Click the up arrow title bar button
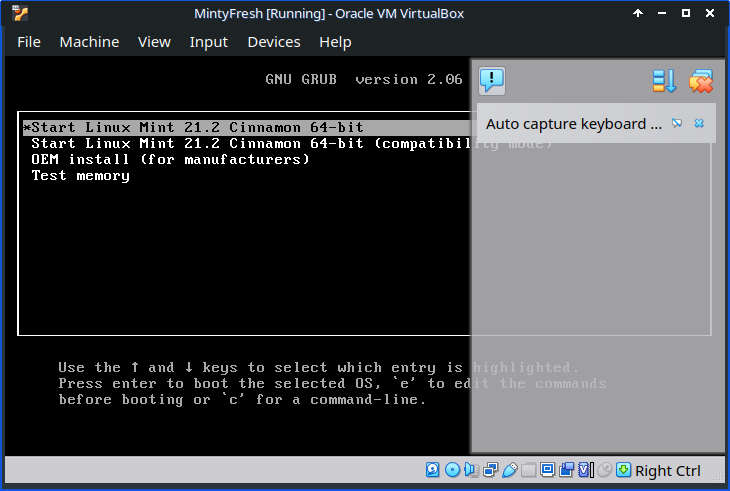Viewport: 730px width, 491px height. coord(638,13)
